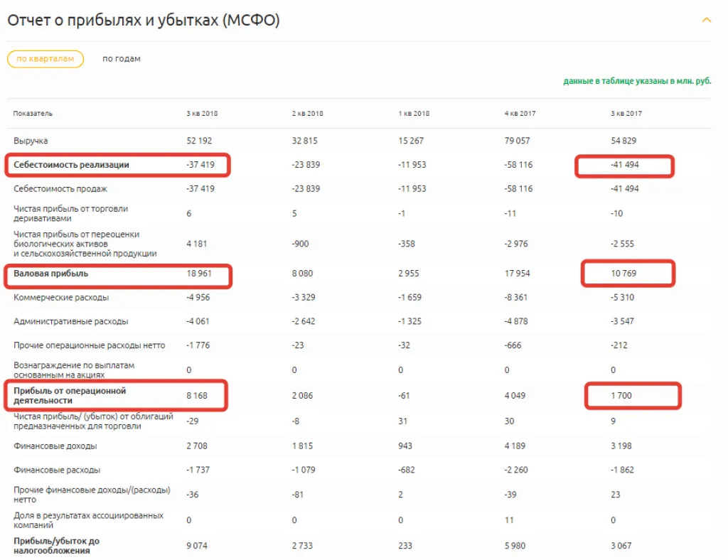This screenshot has height=560, width=728.
Task: Select 'Прибыль от операционной деятельности' row label
Action: [70, 396]
